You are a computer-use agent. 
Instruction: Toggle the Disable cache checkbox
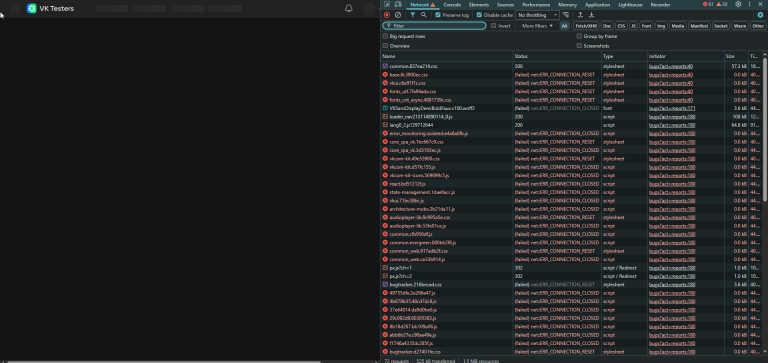coord(479,15)
